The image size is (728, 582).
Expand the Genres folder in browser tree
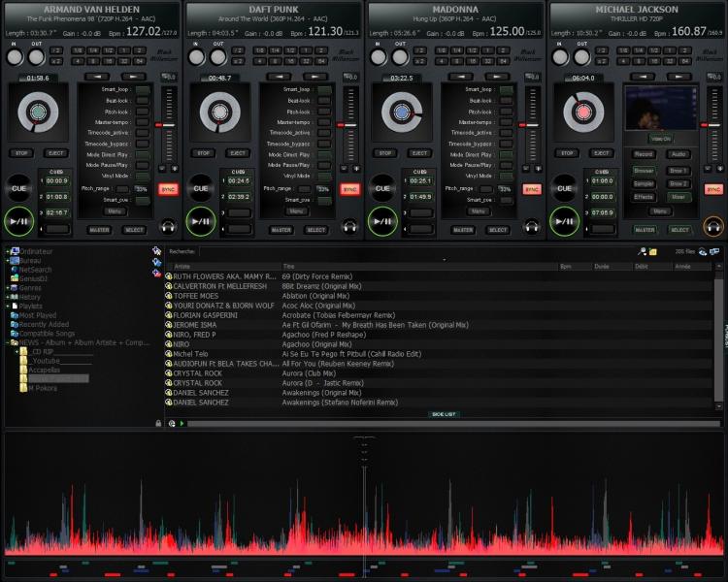[6, 287]
